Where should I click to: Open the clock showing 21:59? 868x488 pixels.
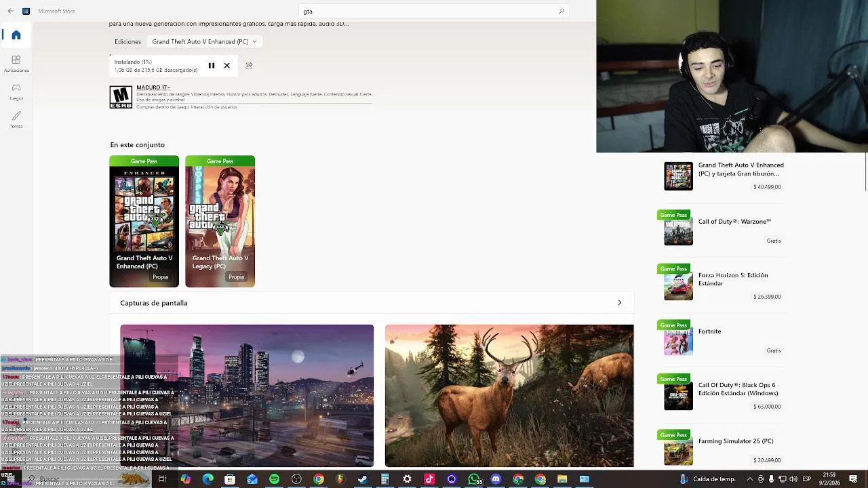click(x=829, y=479)
